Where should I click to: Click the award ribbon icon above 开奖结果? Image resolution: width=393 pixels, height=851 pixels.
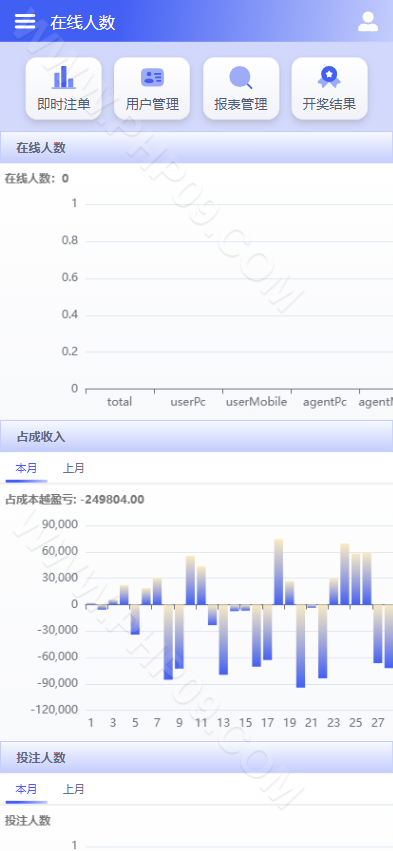tap(329, 77)
